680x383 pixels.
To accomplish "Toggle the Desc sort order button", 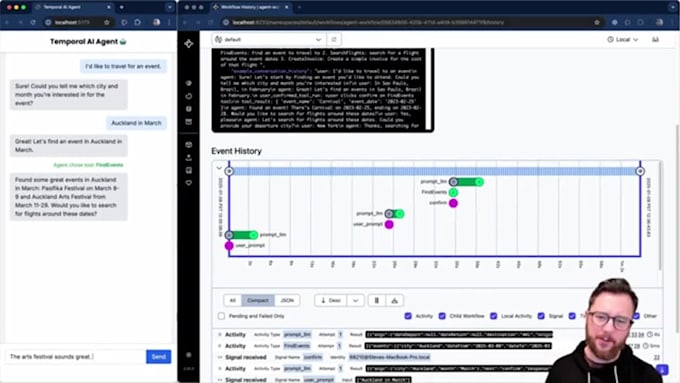I will tap(330, 300).
